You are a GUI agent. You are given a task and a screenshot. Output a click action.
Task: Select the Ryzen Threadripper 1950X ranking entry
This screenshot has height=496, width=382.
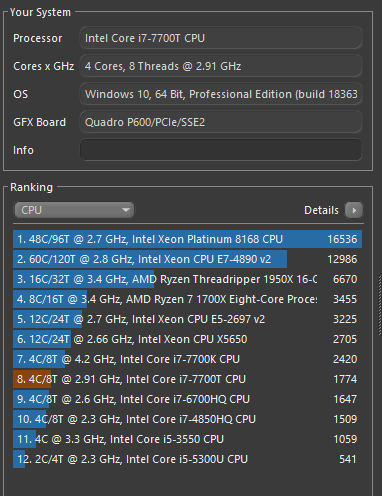click(x=188, y=279)
